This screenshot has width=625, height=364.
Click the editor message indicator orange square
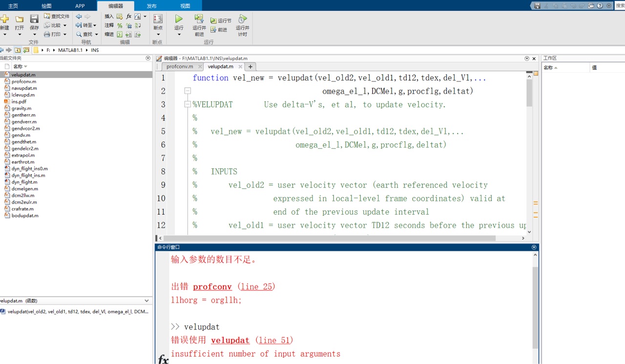[536, 73]
